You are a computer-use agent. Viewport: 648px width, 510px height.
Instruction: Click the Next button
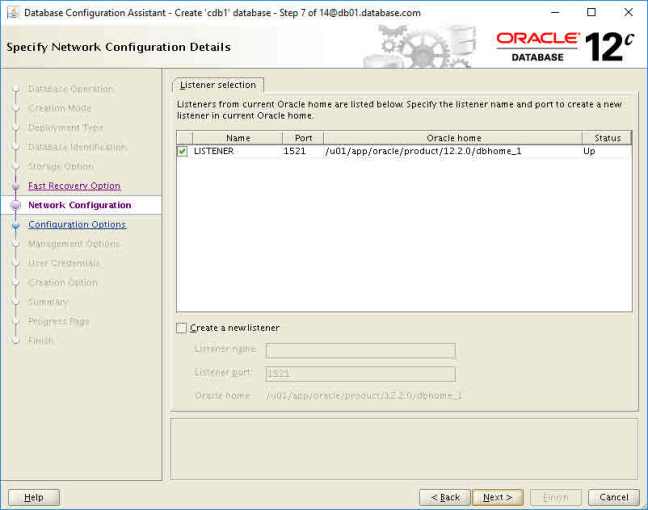click(x=497, y=497)
